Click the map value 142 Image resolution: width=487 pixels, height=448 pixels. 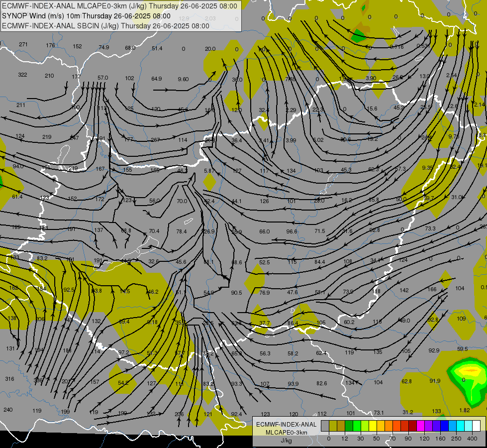(404, 290)
